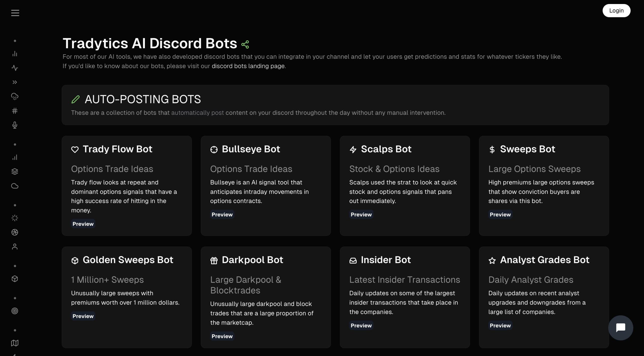
Task: Preview the Trady Flow Bot
Action: (x=83, y=224)
